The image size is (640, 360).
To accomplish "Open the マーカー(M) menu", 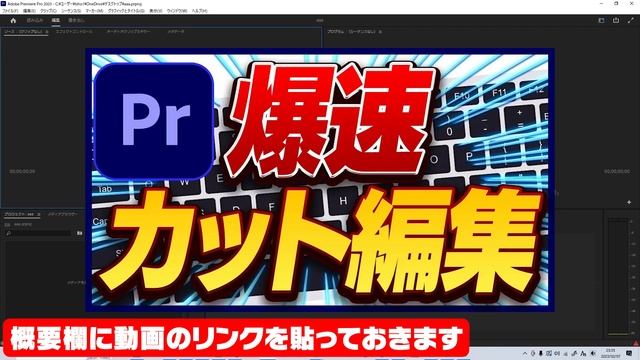I will coord(94,11).
